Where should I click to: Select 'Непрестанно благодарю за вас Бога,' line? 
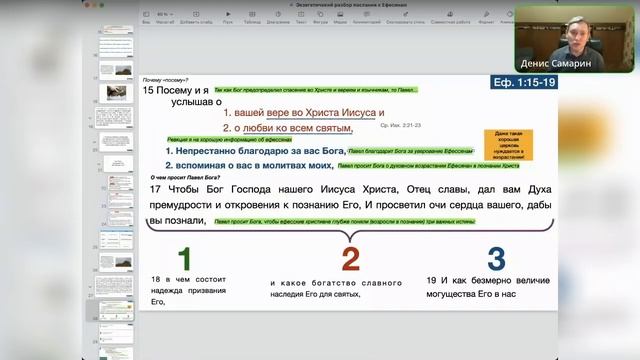(x=256, y=151)
